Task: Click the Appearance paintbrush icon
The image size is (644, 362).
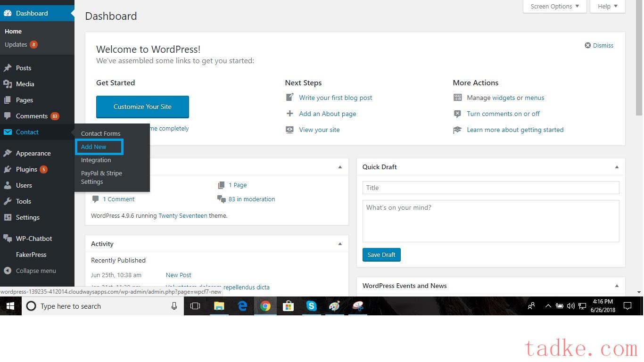Action: coord(8,153)
